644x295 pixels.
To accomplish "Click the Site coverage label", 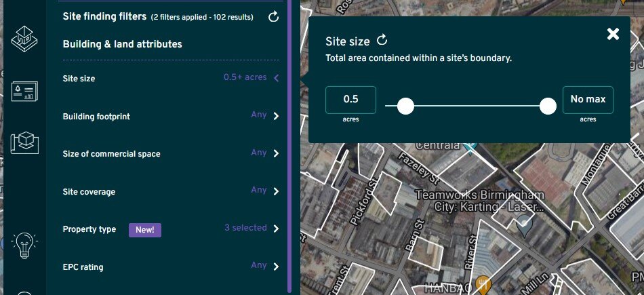I will click(x=89, y=192).
